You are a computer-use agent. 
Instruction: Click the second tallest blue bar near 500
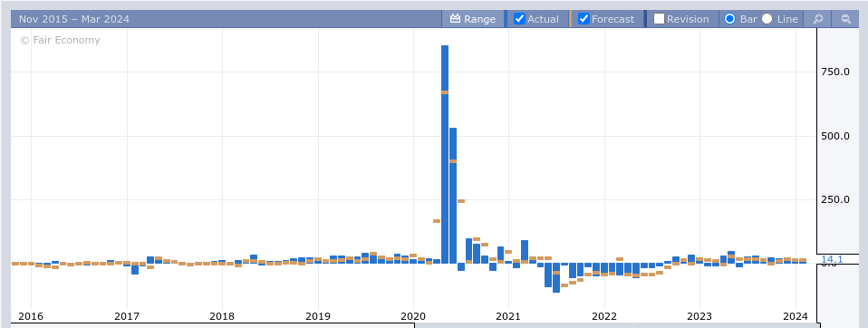click(x=453, y=196)
